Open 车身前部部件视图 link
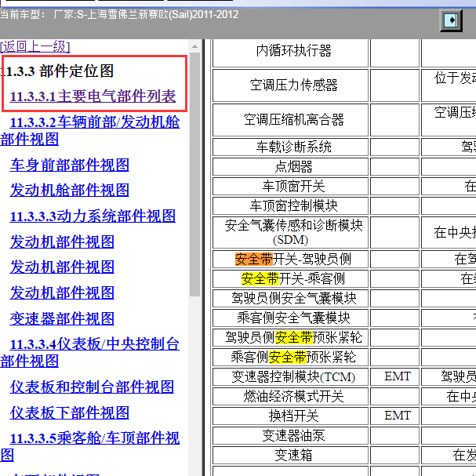Image resolution: width=476 pixels, height=476 pixels. [x=70, y=165]
